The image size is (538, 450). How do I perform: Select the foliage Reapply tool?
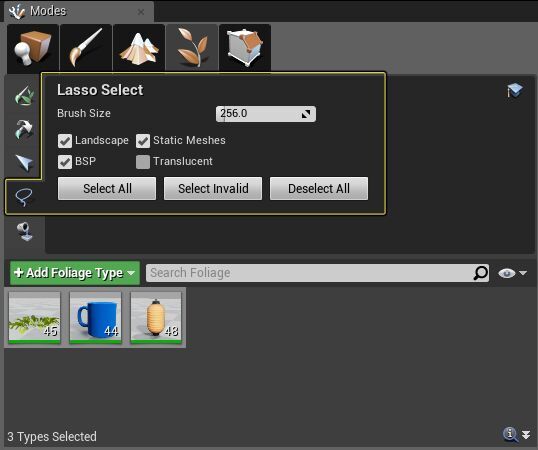pos(24,129)
